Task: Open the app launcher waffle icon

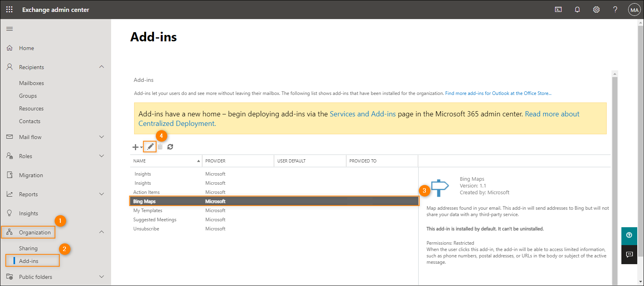Action: 10,10
